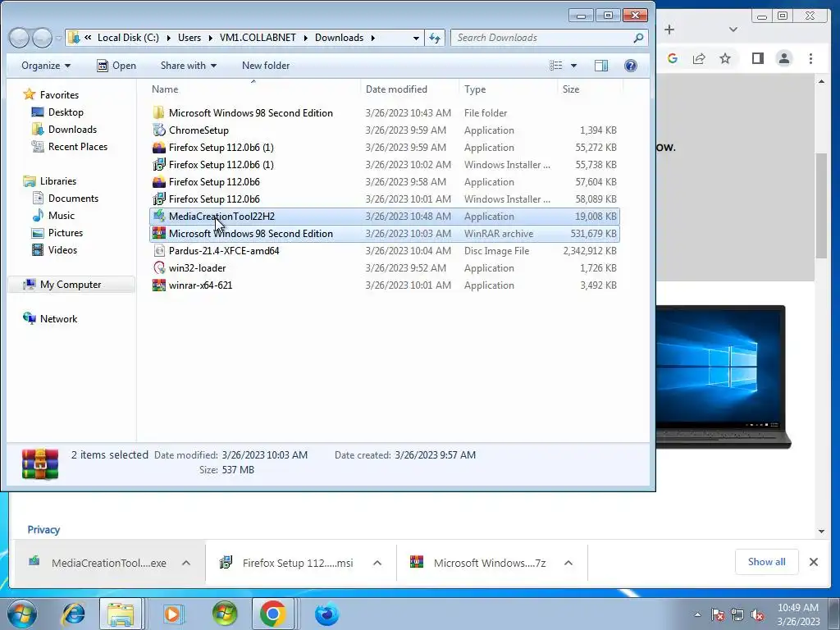The width and height of the screenshot is (840, 630).
Task: Click the Users breadcrumb segment
Action: [x=189, y=38]
